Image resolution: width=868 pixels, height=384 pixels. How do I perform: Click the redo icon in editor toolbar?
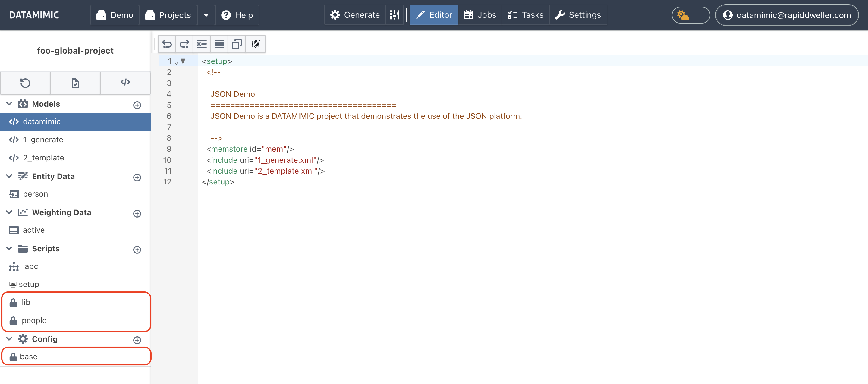184,44
